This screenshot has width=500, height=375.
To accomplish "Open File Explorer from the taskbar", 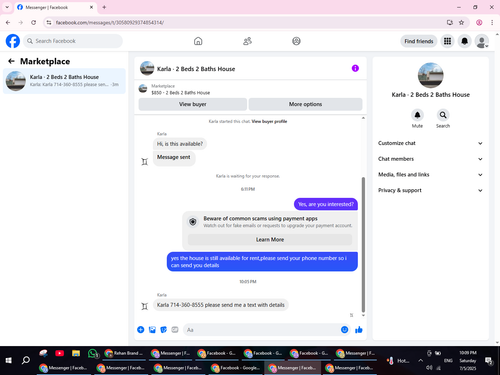I will click(x=76, y=353).
